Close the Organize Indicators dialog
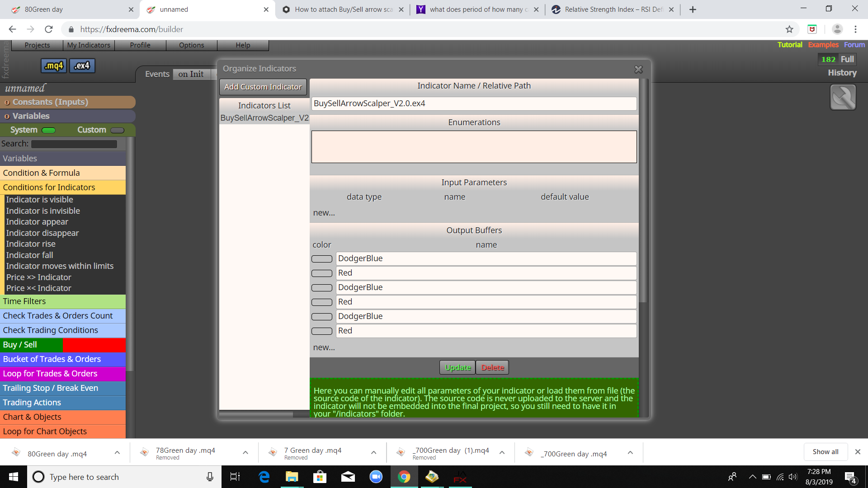This screenshot has height=488, width=868. 638,69
